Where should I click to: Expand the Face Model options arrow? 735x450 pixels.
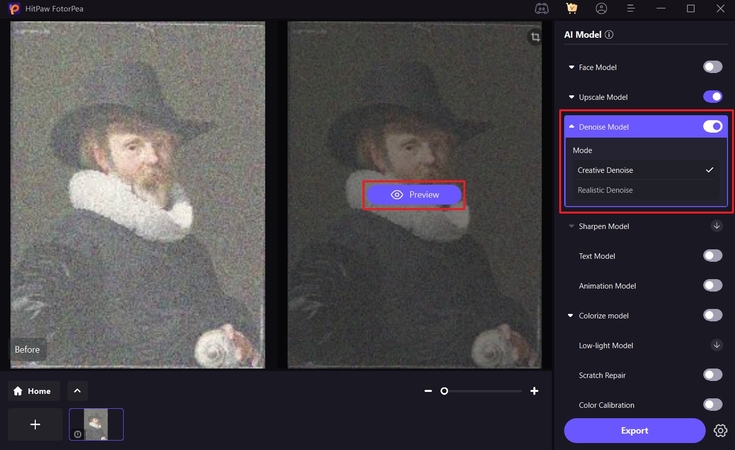[571, 67]
